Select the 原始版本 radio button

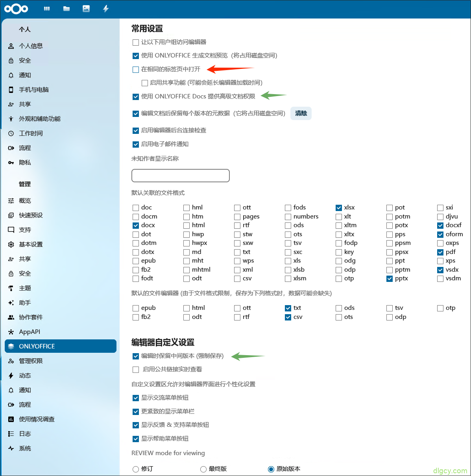pos(271,469)
